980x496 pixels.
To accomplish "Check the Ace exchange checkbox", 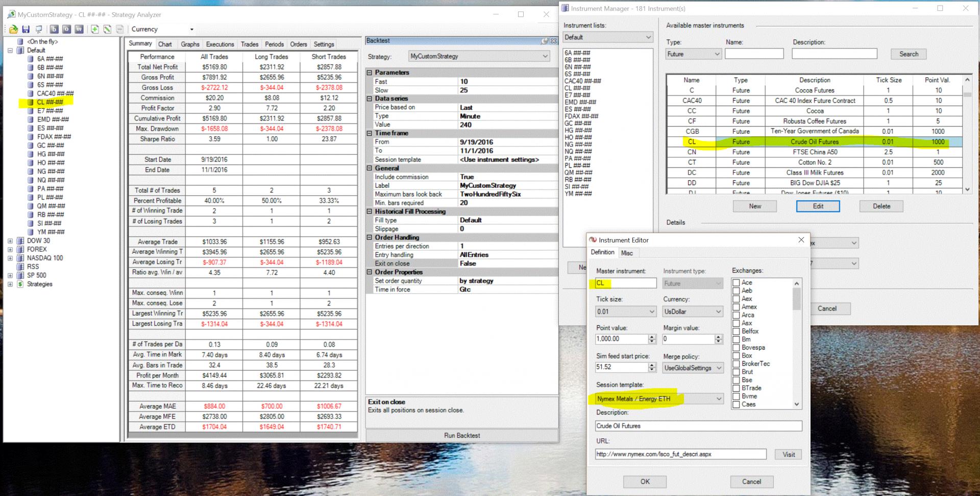I will [x=736, y=282].
